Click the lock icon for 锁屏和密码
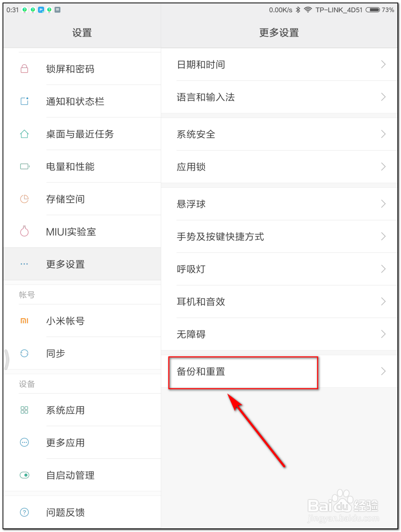 [x=24, y=69]
